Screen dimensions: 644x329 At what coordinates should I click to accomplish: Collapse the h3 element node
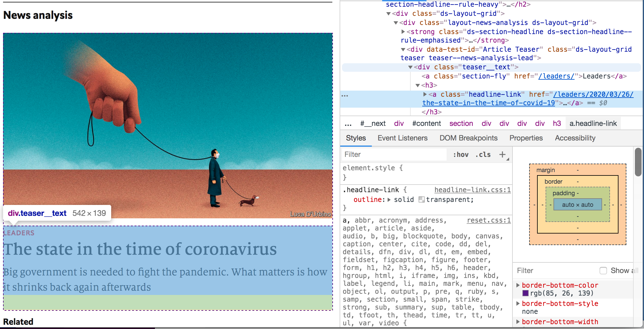[418, 85]
